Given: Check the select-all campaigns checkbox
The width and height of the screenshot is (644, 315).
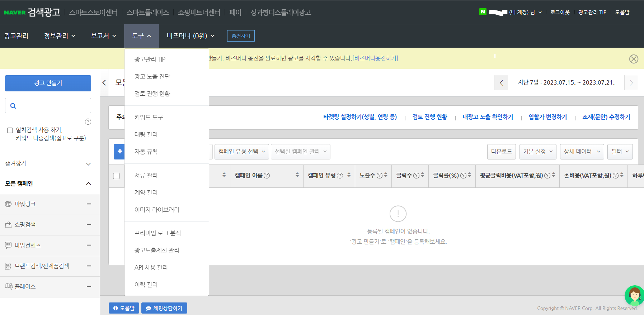Looking at the screenshot, I should [x=116, y=176].
